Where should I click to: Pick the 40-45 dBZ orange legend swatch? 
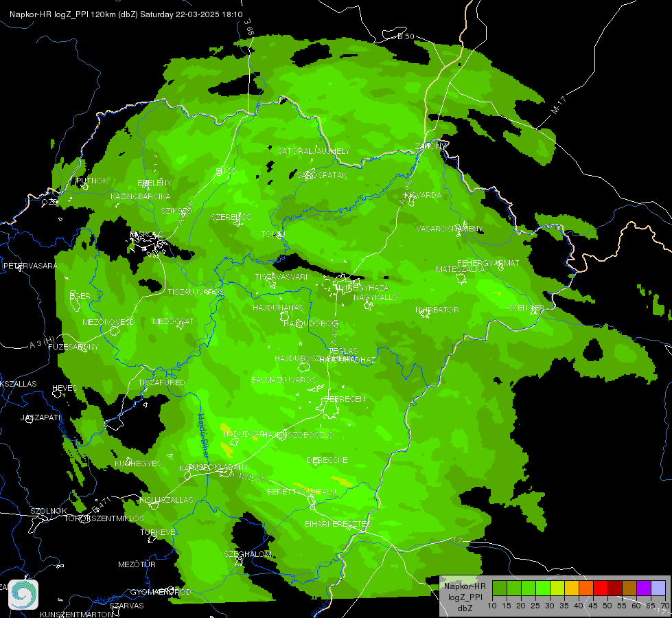coord(586,588)
